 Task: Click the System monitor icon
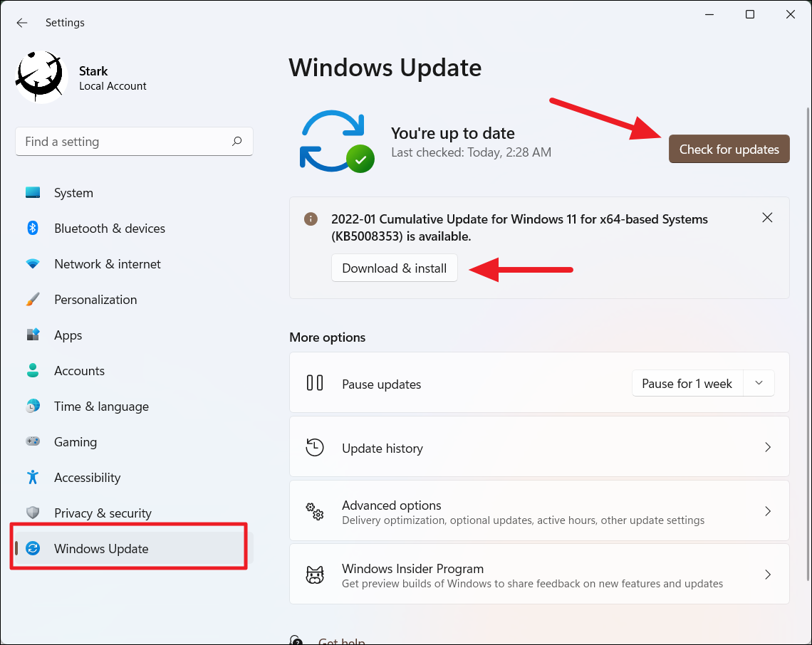33,192
